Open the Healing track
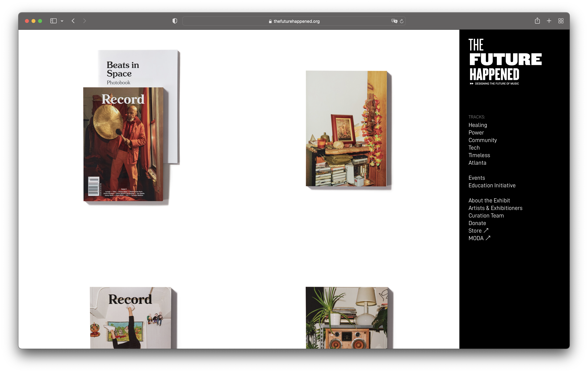This screenshot has width=588, height=373. 478,125
